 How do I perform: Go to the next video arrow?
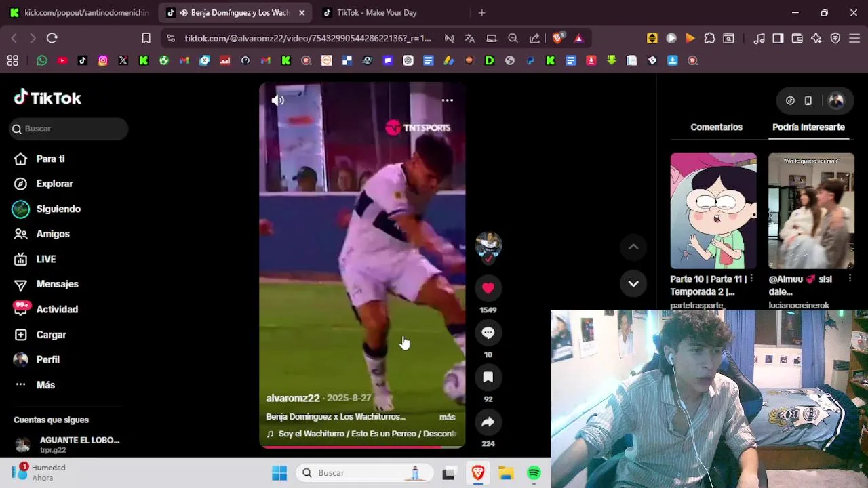[x=633, y=284]
